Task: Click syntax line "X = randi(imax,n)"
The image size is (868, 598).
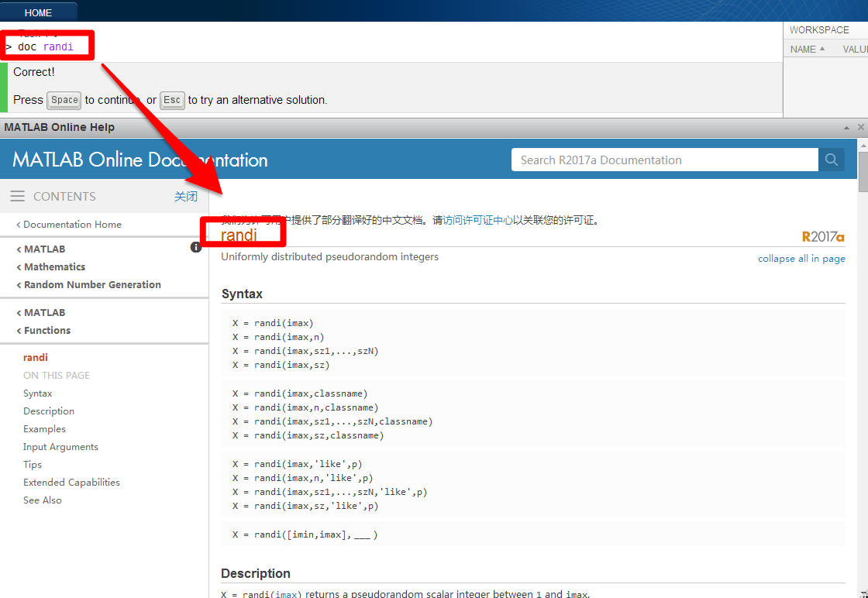Action: coord(278,337)
